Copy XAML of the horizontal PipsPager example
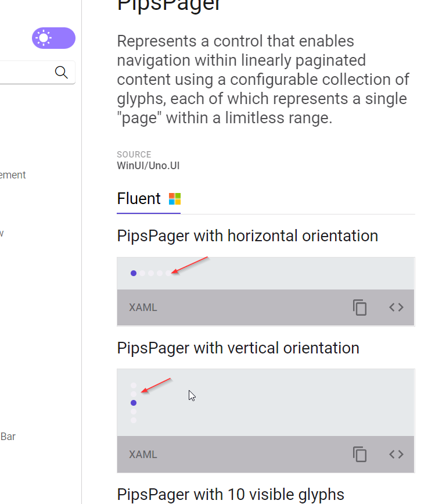 [x=359, y=308]
